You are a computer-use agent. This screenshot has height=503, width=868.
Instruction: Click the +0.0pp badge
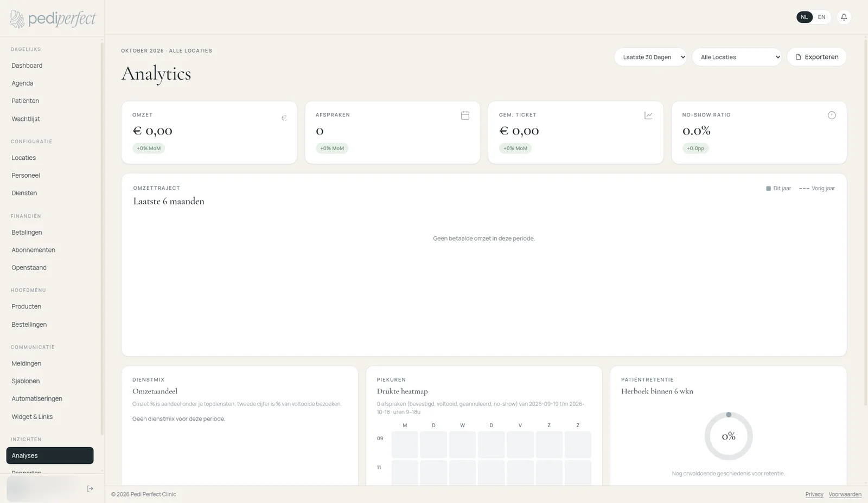click(x=695, y=148)
